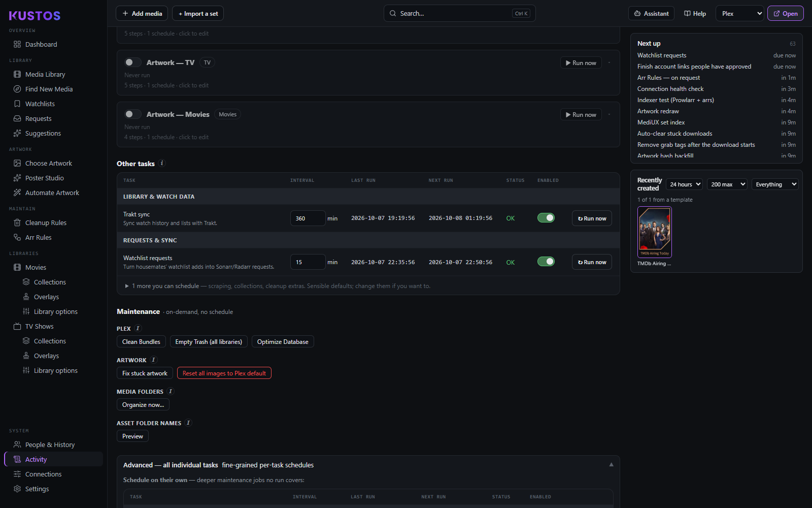Click the Find New Media compass icon
This screenshot has height=508, width=812.
click(17, 89)
